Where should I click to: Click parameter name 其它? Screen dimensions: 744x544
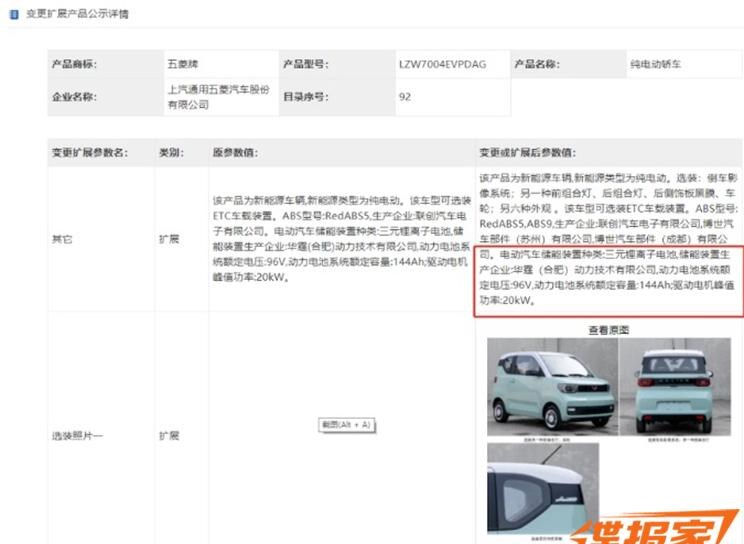[x=62, y=239]
